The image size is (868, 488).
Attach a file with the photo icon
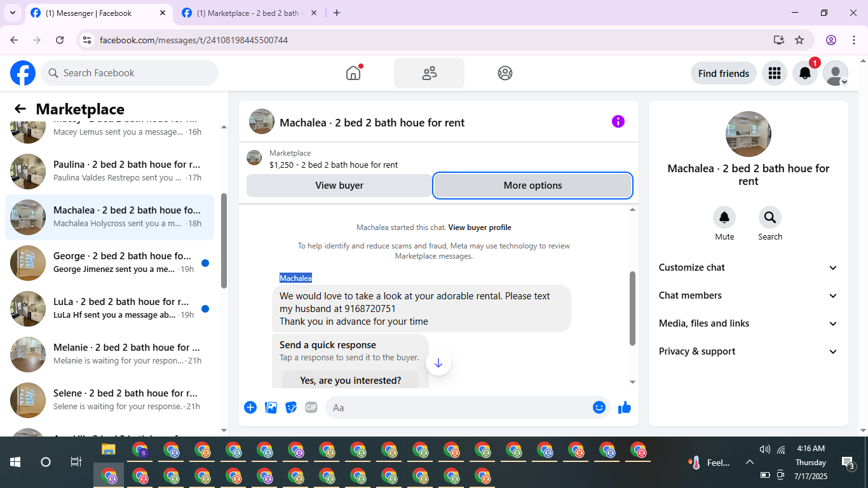[271, 407]
